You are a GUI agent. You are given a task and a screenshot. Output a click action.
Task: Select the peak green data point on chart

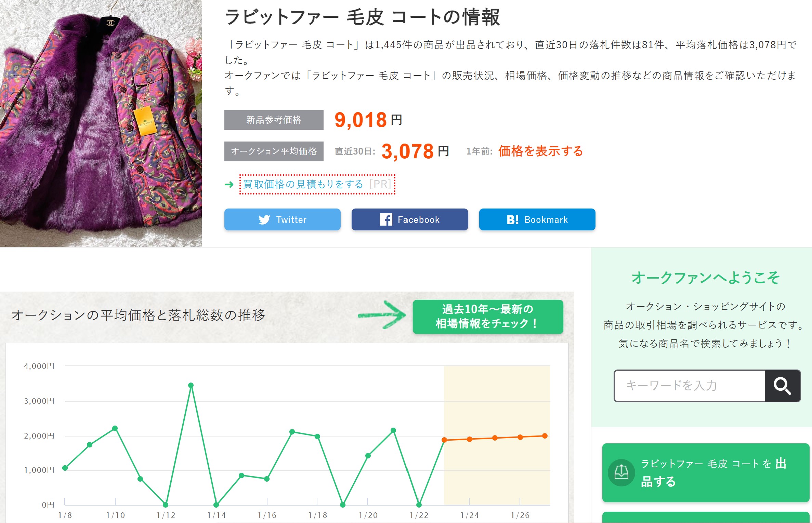pos(191,385)
